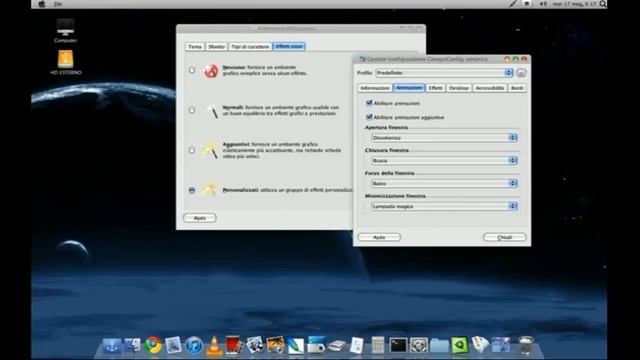Screen dimensions: 640x360
Task: Click Aiuto in appearance preferences window
Action: pos(200,218)
